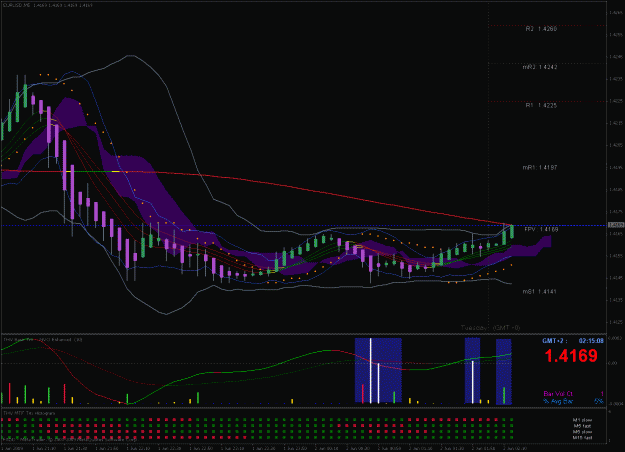Screen dimensions: 625x452
Task: Click the mR1 1.4197 pivot label
Action: [x=540, y=167]
